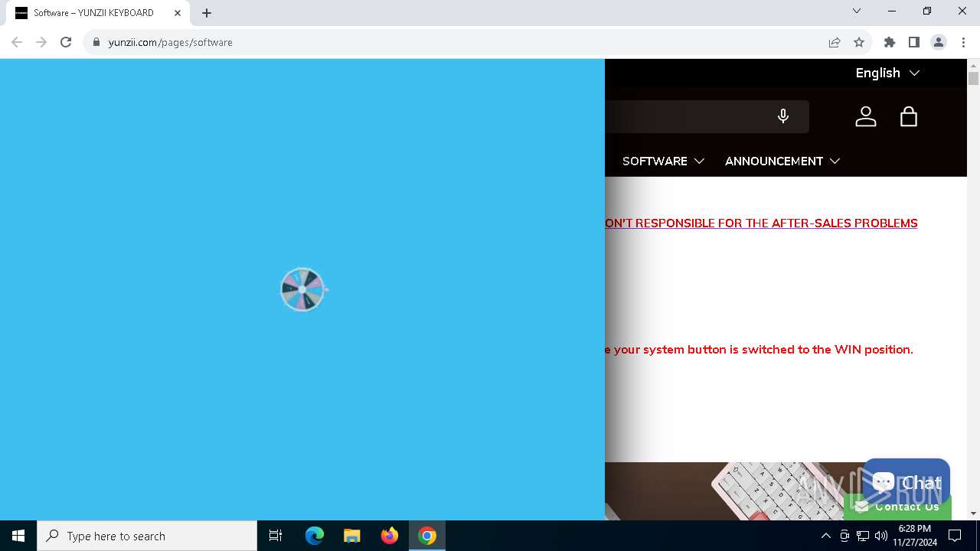Share this page icon
Screen dimensions: 980x551
(x=835, y=42)
